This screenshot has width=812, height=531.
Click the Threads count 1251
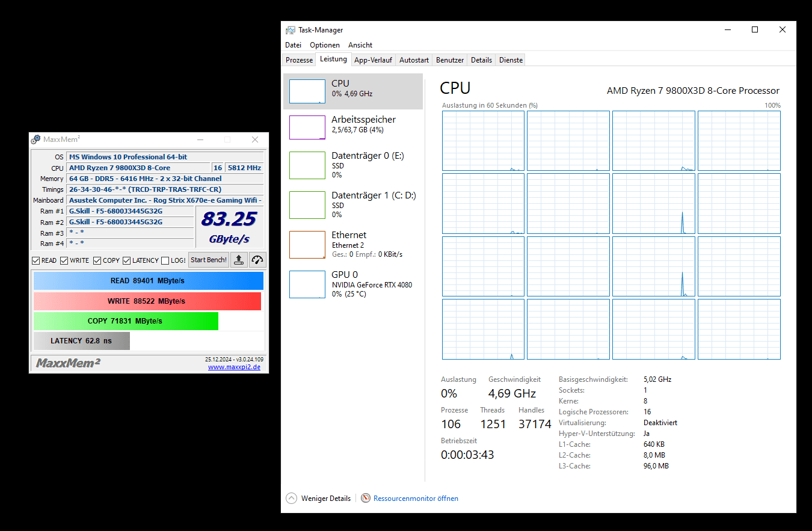493,425
